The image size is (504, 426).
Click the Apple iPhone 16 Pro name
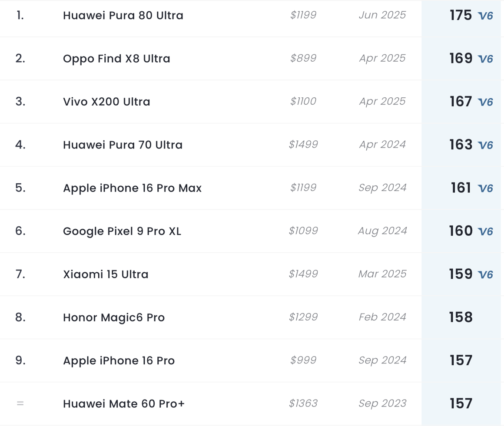click(119, 360)
